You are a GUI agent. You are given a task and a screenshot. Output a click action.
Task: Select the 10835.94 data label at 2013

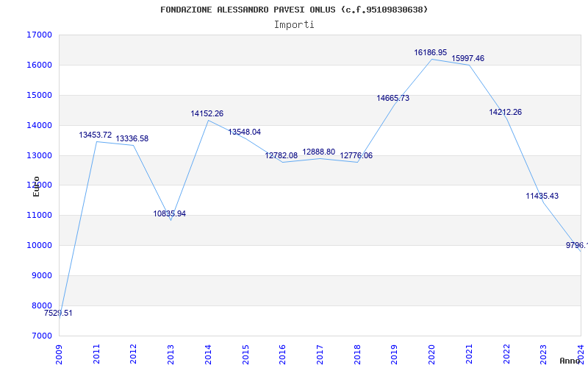[x=170, y=214]
